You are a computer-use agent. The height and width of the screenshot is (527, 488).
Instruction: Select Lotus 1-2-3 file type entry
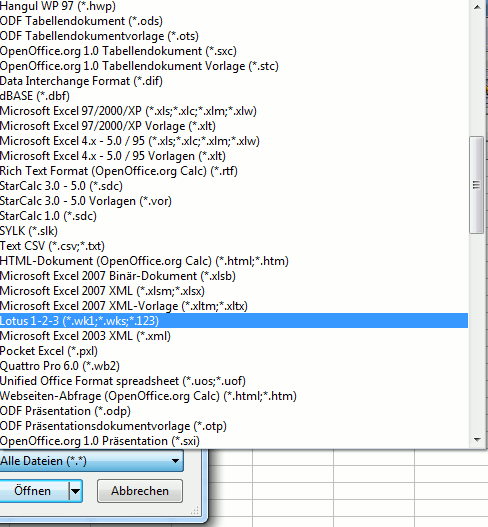coord(234,321)
